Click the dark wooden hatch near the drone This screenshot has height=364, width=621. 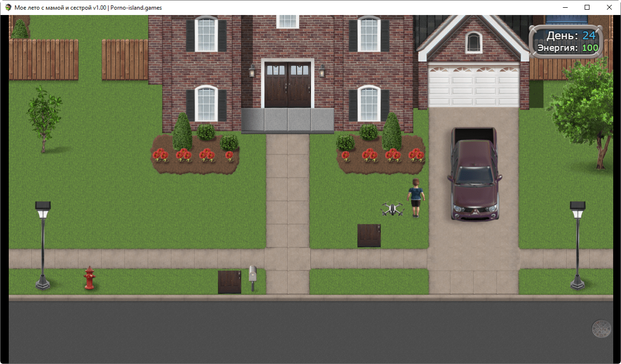369,236
